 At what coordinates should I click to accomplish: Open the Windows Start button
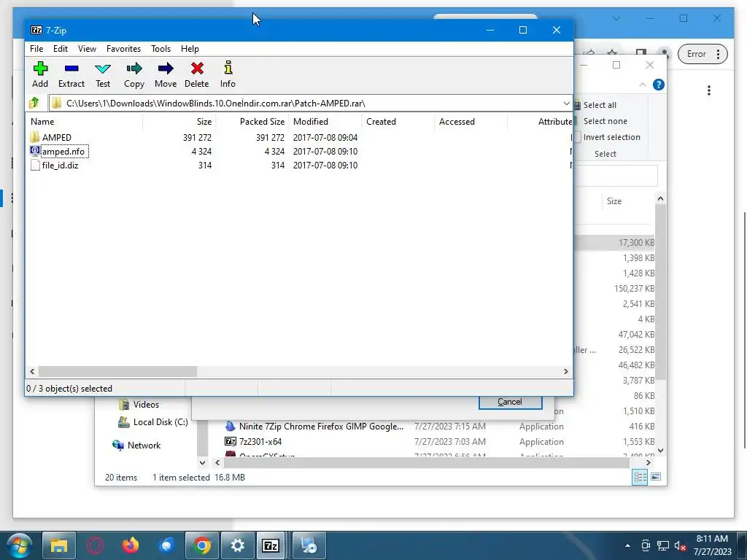click(x=20, y=545)
